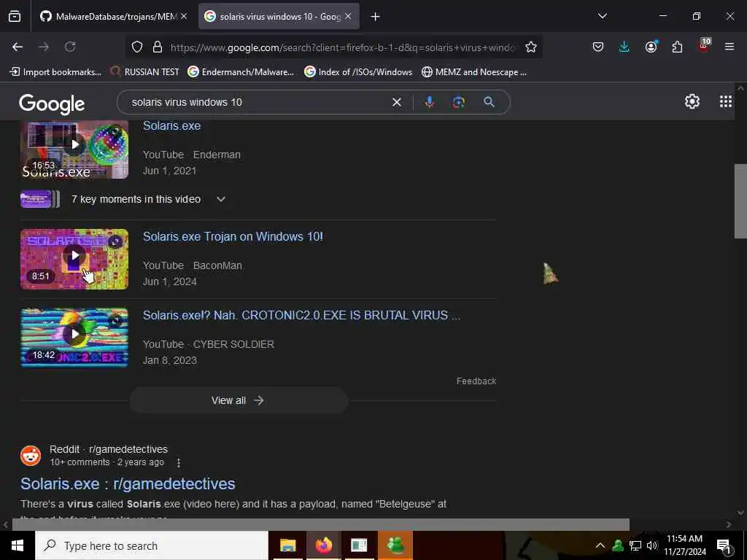This screenshot has width=747, height=560.
Task: Click the Google search text box
Action: click(x=258, y=102)
